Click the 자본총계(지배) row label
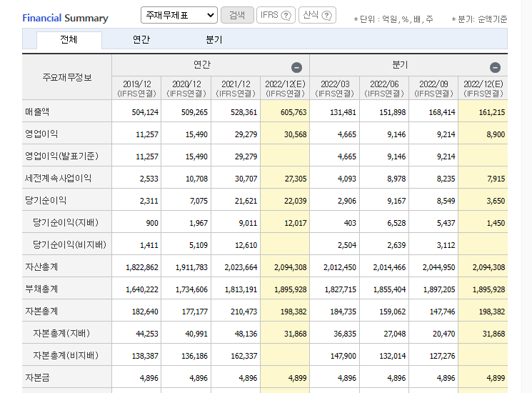The height and width of the screenshot is (393, 532). [x=61, y=333]
